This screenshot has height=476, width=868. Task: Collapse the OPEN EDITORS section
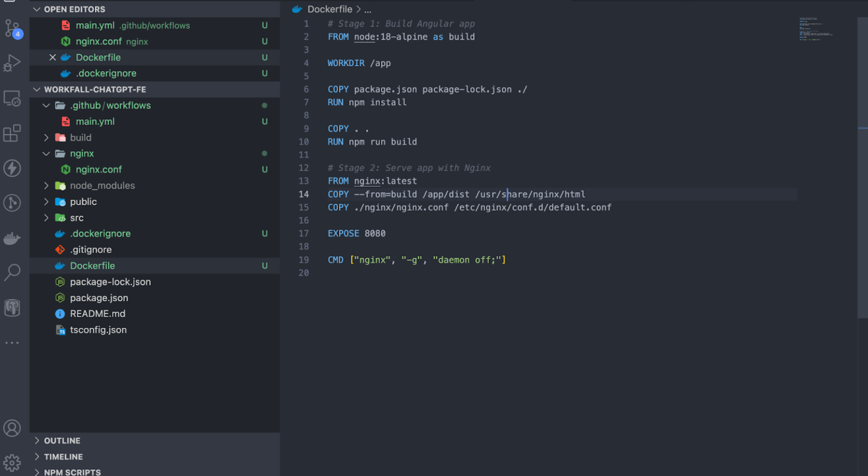coord(36,9)
